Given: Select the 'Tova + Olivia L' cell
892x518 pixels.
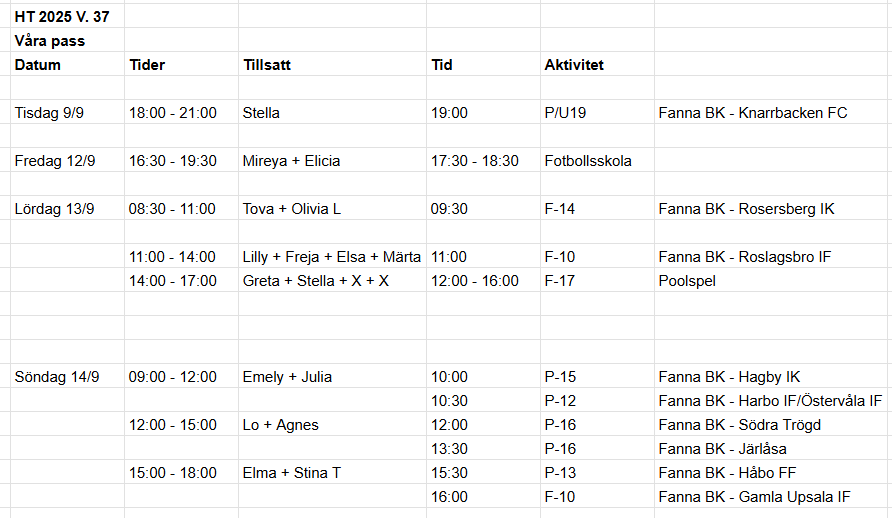Looking at the screenshot, I should (x=292, y=209).
